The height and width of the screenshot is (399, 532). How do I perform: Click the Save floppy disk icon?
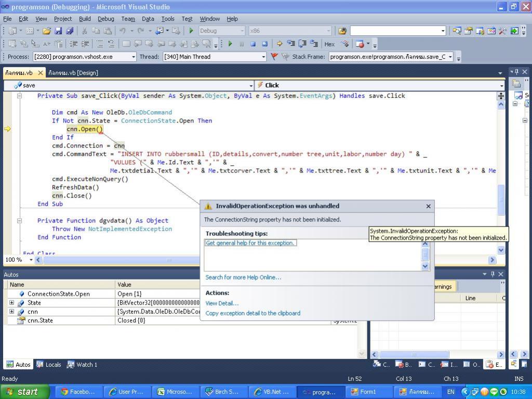(58, 31)
